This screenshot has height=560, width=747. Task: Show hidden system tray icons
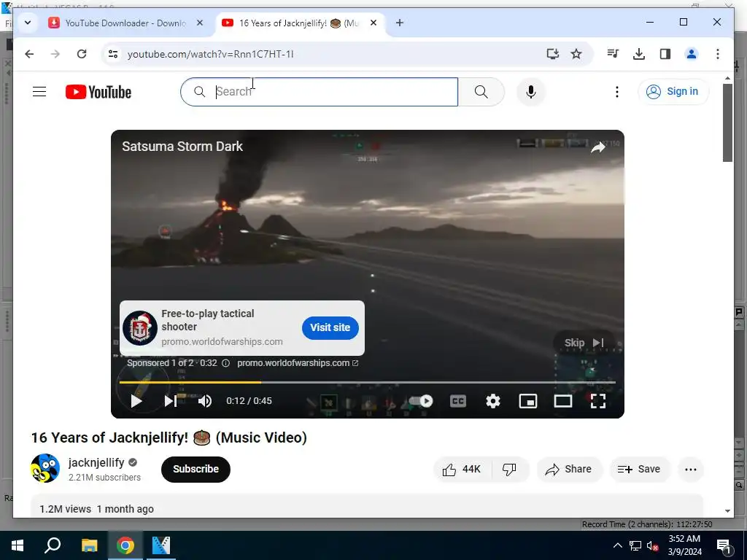click(x=617, y=545)
